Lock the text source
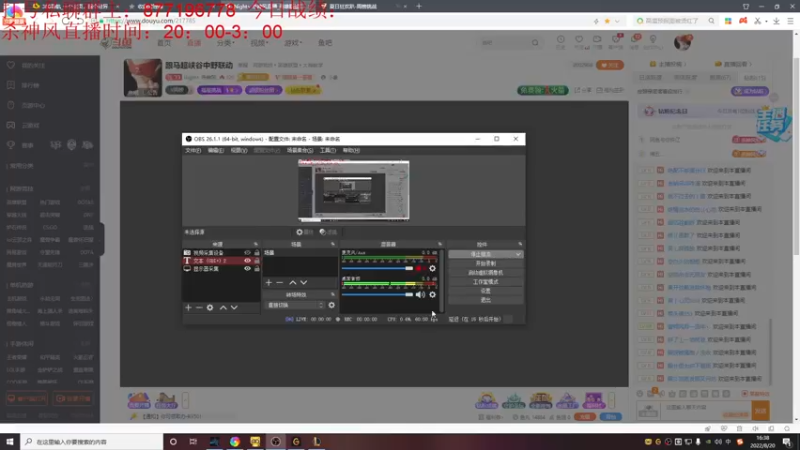 (257, 261)
